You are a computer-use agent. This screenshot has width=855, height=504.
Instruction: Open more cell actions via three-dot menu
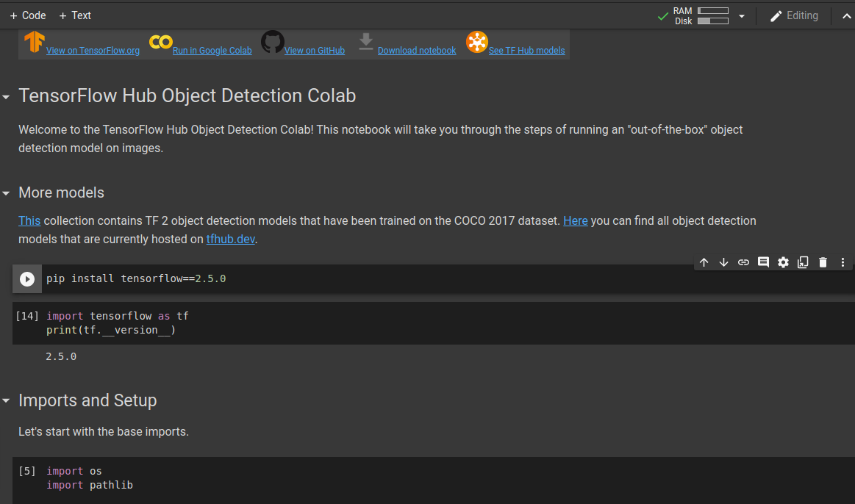coord(843,262)
